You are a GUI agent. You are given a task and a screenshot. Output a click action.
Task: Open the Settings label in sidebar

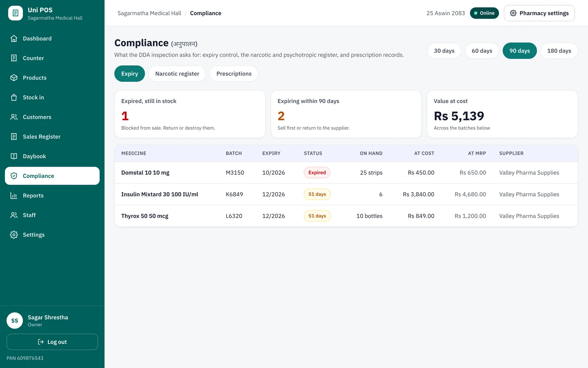click(x=33, y=235)
